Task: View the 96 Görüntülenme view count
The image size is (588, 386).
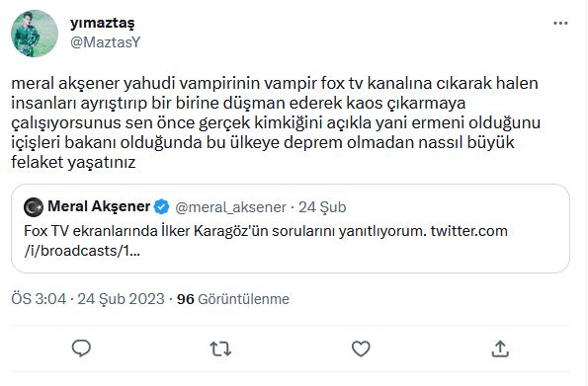Action: pyautogui.click(x=233, y=299)
